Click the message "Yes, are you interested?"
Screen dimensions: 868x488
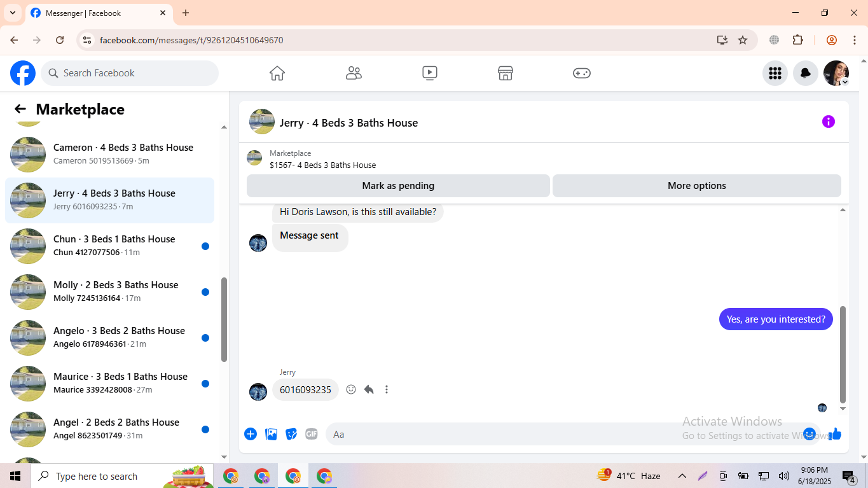click(776, 319)
